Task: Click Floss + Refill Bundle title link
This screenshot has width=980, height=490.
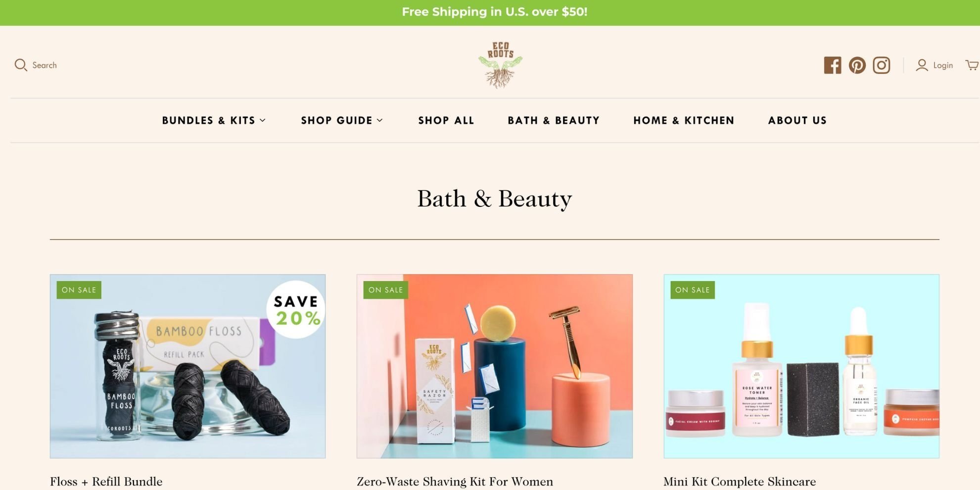Action: click(106, 482)
